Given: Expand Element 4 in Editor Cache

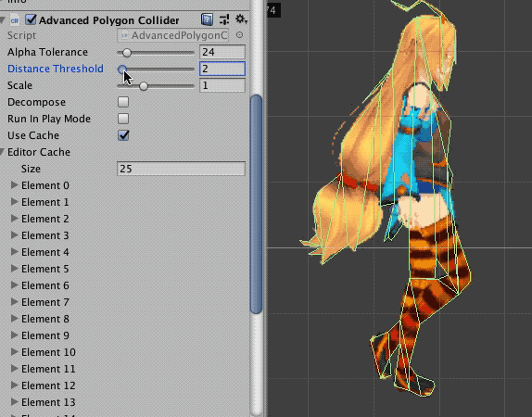Looking at the screenshot, I should (14, 251).
